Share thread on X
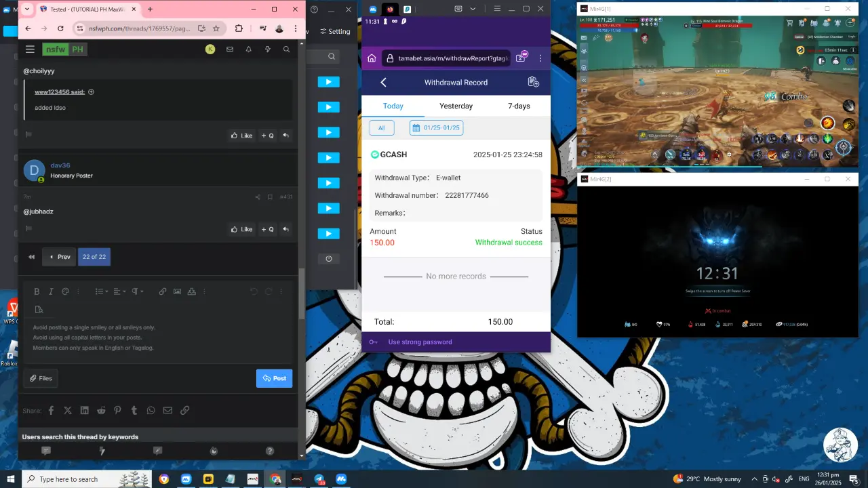868x488 pixels. click(68, 410)
